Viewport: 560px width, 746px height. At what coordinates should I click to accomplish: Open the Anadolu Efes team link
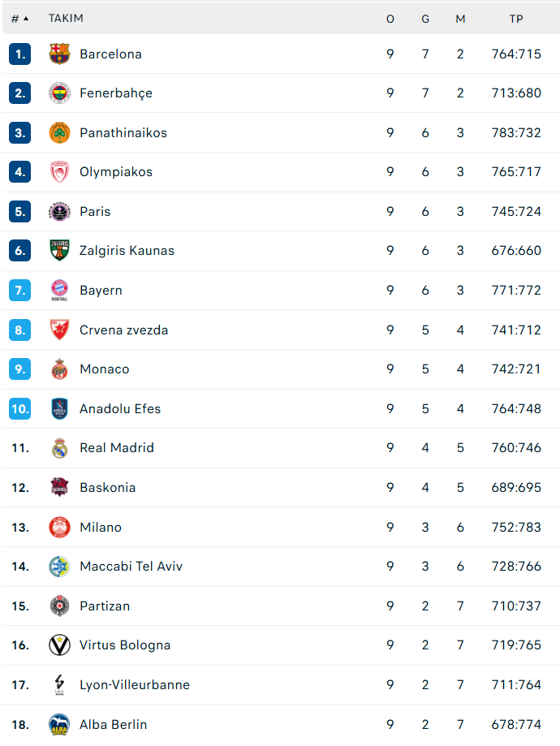(120, 408)
